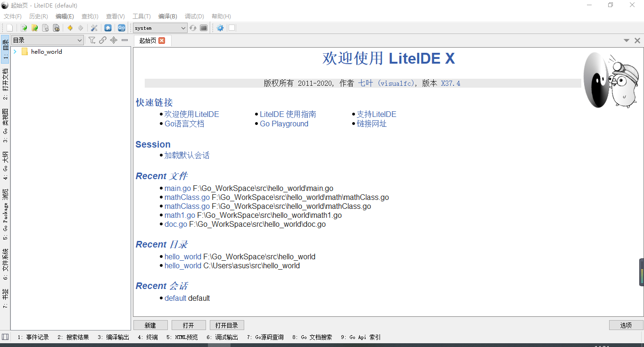Viewport: 644px width, 347px height.
Task: Toggle the 6: 文件系统 side tab
Action: [x=5, y=264]
